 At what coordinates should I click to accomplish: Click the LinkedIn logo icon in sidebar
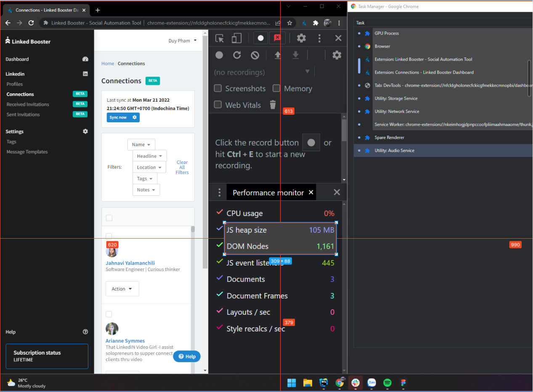pyautogui.click(x=85, y=74)
